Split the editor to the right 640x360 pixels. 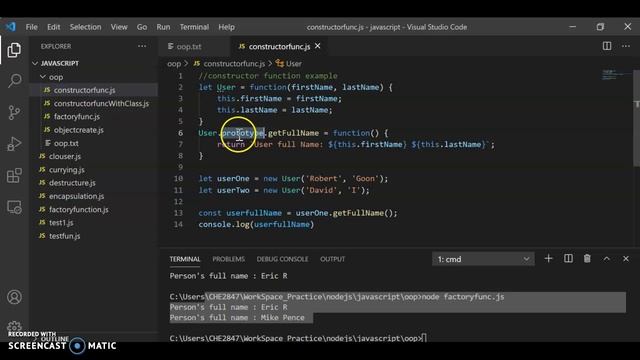(607, 46)
